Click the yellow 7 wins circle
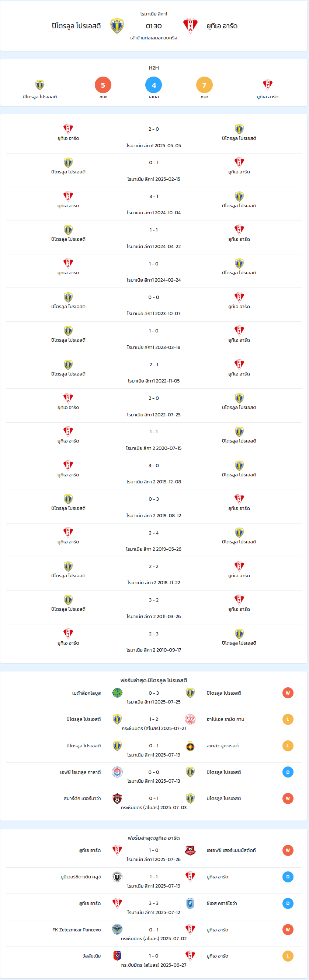 [x=204, y=85]
